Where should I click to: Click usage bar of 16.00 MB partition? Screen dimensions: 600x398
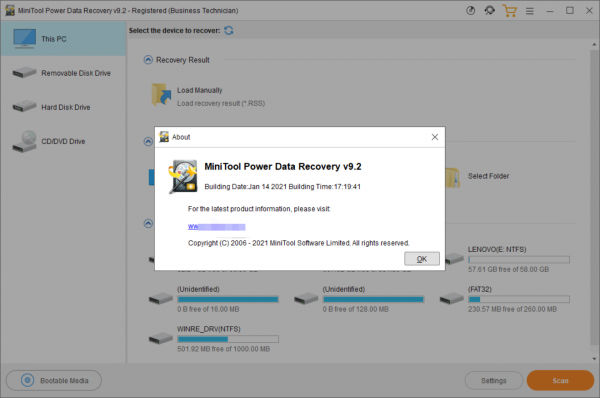click(x=228, y=300)
